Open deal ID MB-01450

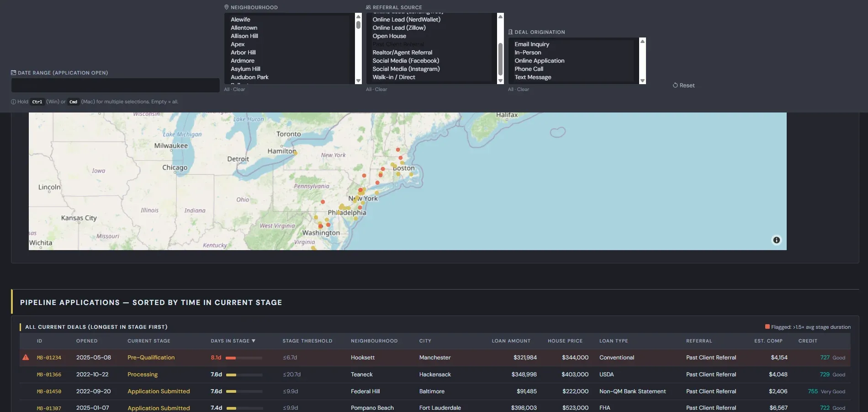click(49, 391)
